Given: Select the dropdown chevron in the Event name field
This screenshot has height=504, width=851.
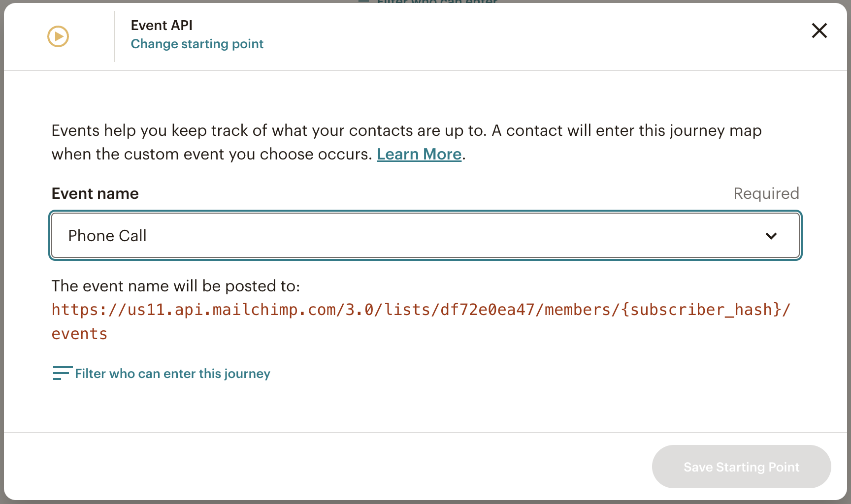Looking at the screenshot, I should pos(771,236).
